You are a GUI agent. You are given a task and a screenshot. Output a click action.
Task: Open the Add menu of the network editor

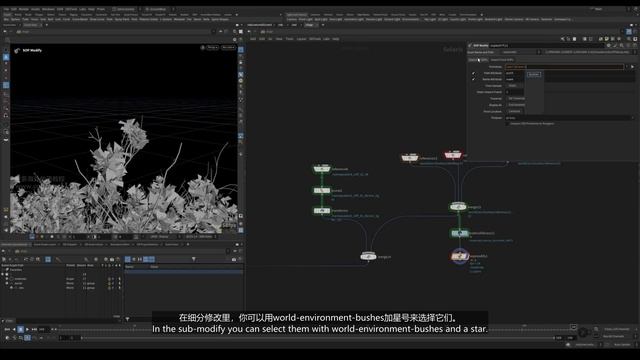[253, 39]
